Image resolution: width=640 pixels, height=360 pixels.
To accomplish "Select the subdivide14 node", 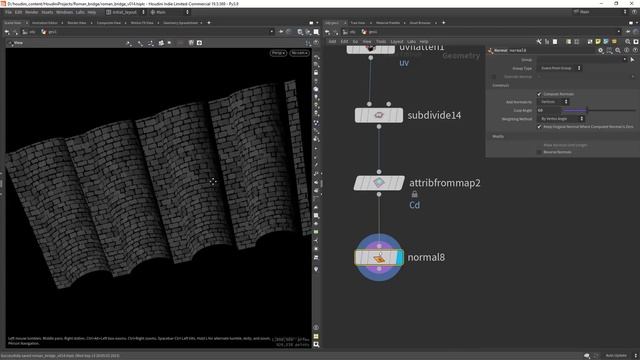I will [379, 116].
